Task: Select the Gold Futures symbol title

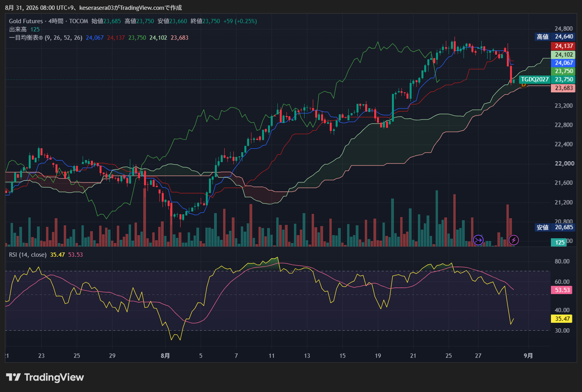Action: 26,21
